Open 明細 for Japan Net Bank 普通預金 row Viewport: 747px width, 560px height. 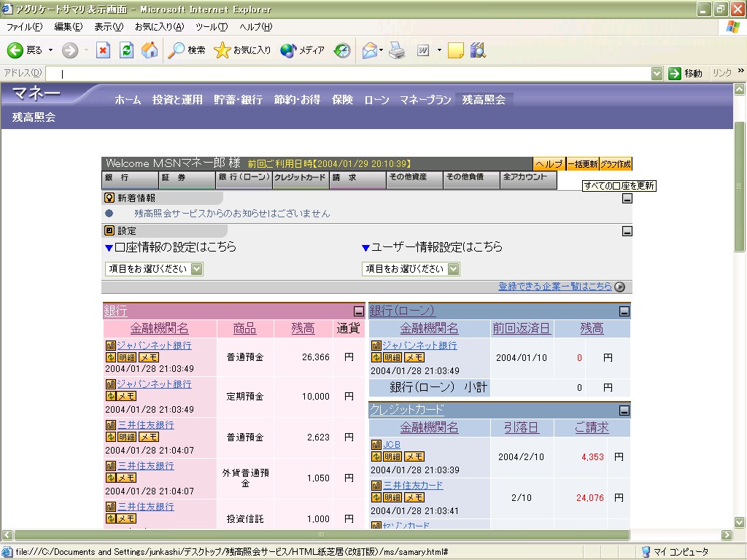pos(127,357)
